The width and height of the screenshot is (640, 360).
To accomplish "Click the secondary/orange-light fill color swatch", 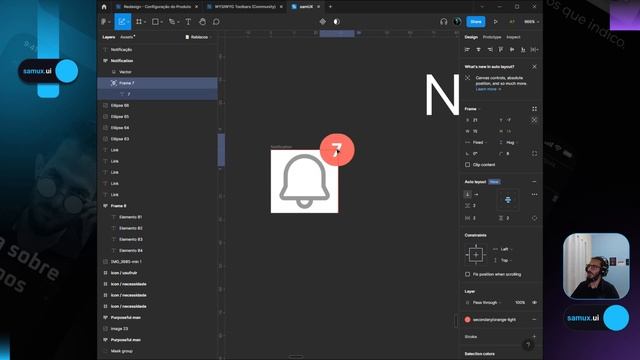I will click(x=467, y=320).
